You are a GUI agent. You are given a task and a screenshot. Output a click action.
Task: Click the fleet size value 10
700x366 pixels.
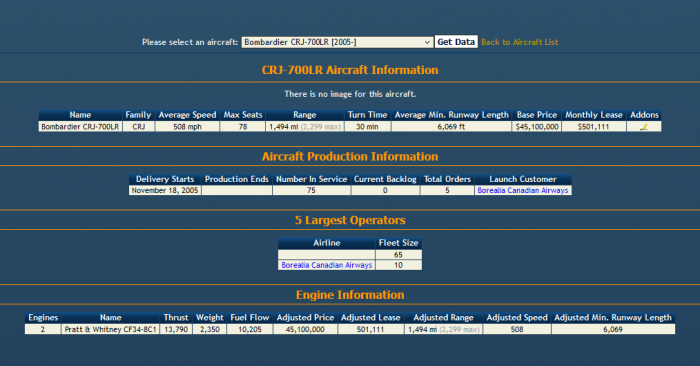(398, 265)
